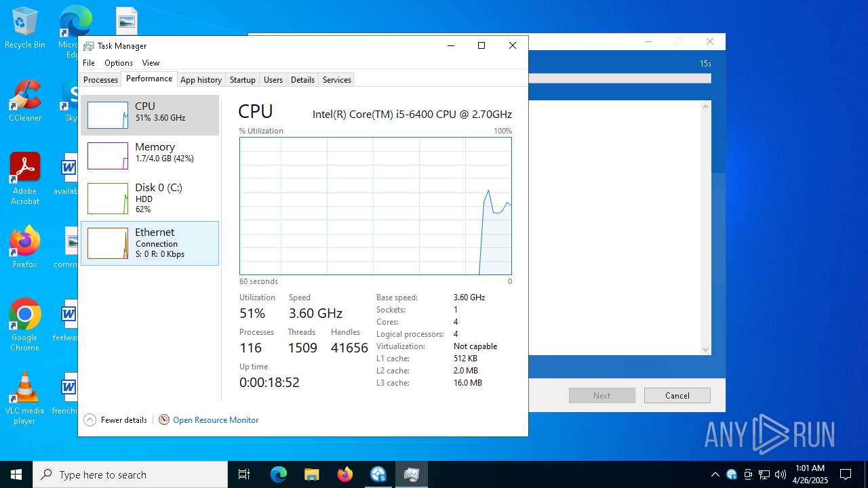Open Firefox from the taskbar

pos(345,474)
